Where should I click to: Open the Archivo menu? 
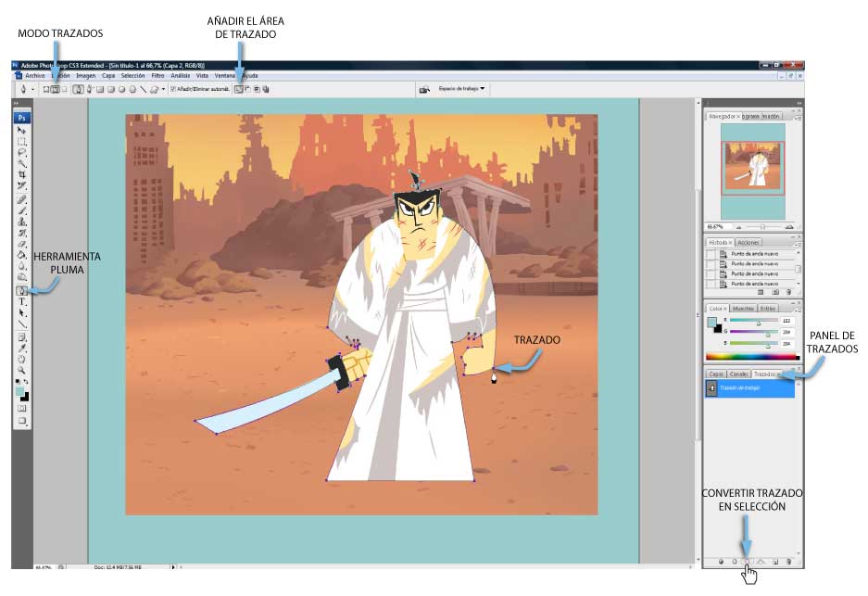(34, 75)
